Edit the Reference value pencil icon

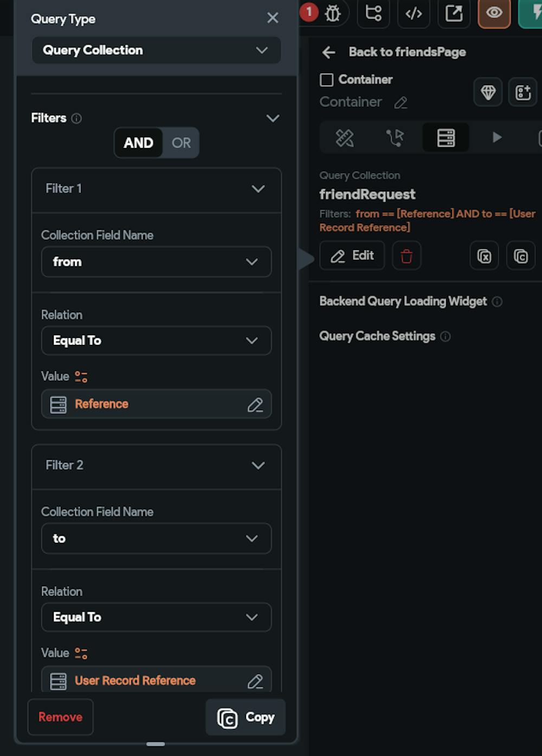coord(255,405)
